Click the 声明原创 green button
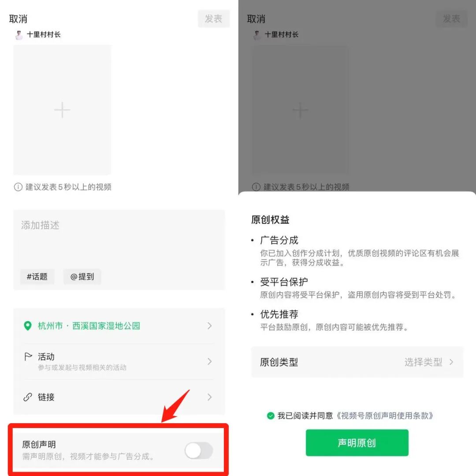The height and width of the screenshot is (476, 476). (x=357, y=443)
